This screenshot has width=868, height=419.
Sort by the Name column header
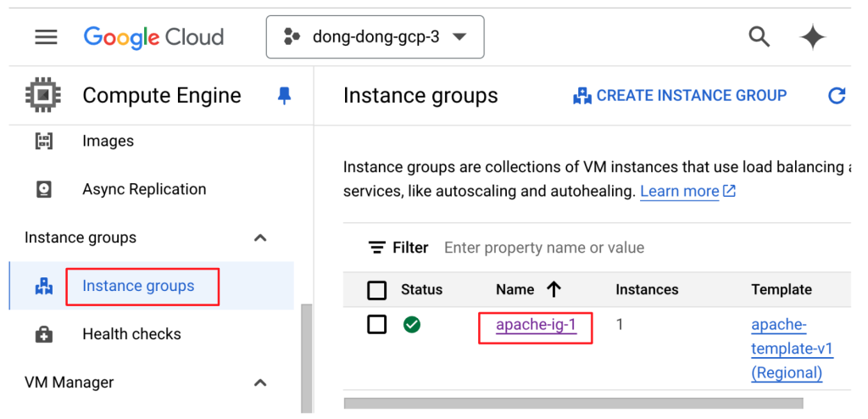pyautogui.click(x=515, y=289)
